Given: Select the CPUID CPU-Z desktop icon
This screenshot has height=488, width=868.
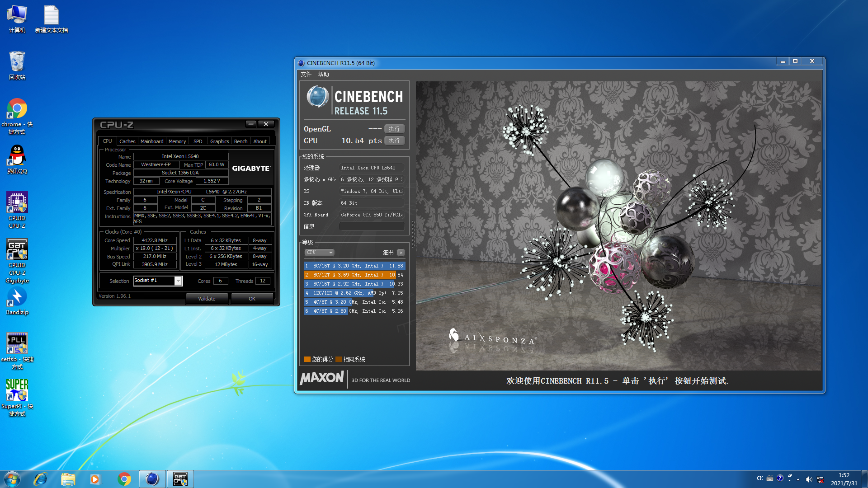Looking at the screenshot, I should [17, 210].
